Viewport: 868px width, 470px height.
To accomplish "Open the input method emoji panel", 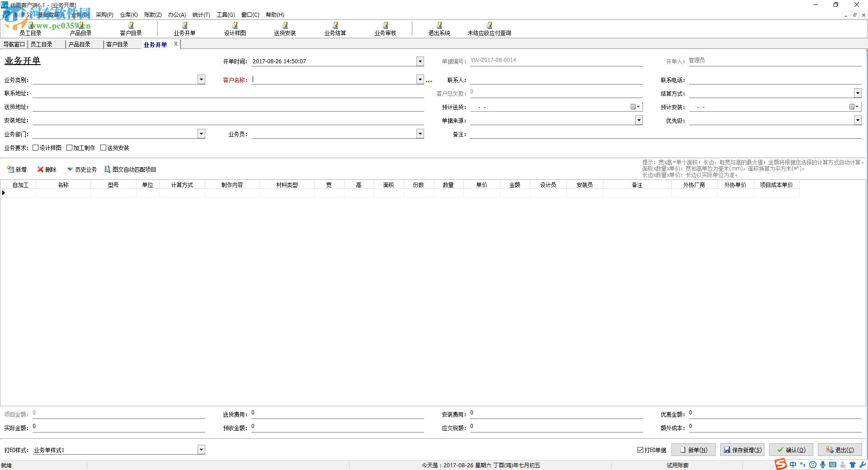I will [x=813, y=465].
